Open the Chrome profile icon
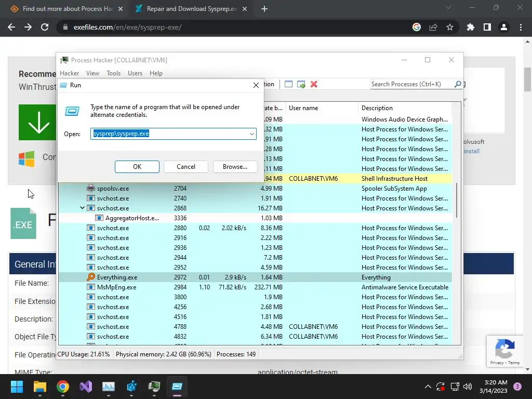This screenshot has height=399, width=532. 504,27
